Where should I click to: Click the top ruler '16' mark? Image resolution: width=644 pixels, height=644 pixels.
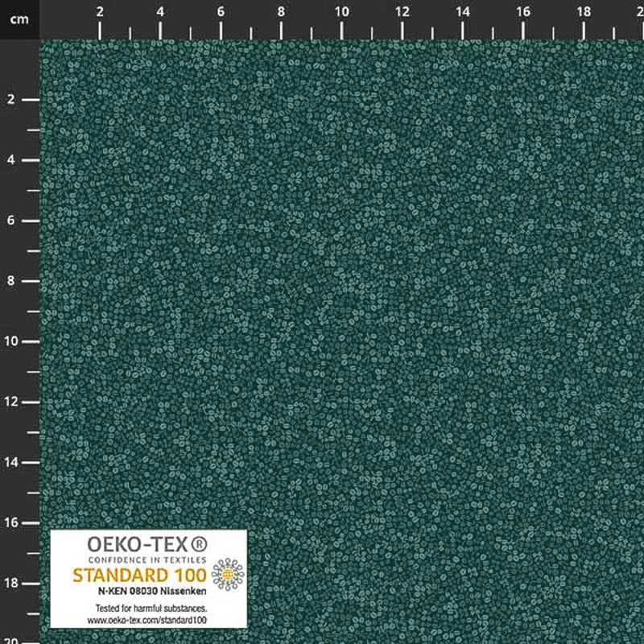522,12
